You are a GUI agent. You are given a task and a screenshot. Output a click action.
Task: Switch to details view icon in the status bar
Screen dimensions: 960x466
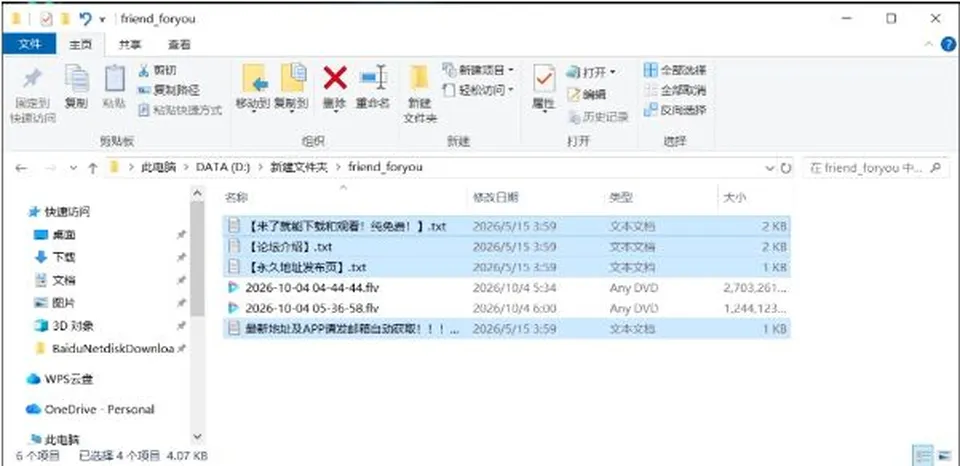pos(923,456)
